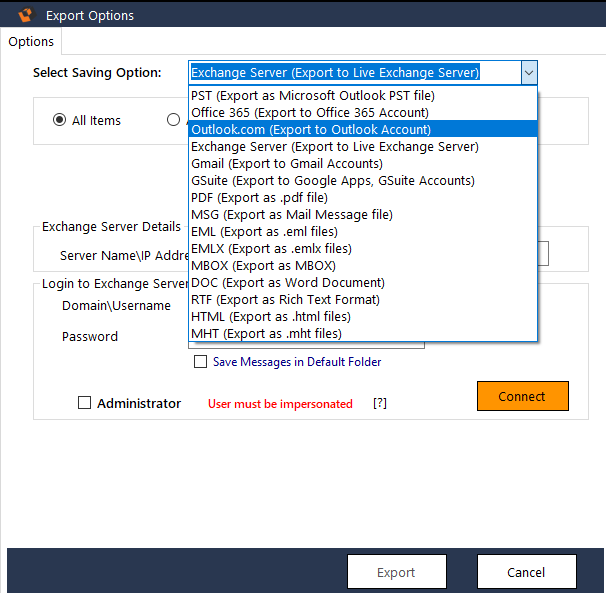The height and width of the screenshot is (593, 606).
Task: Choose MBOX export option
Action: tap(263, 266)
